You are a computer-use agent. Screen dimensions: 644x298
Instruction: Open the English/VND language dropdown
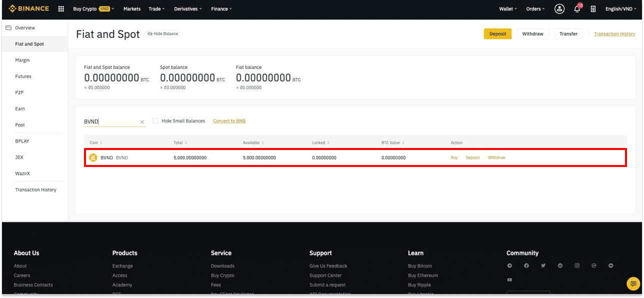(621, 9)
